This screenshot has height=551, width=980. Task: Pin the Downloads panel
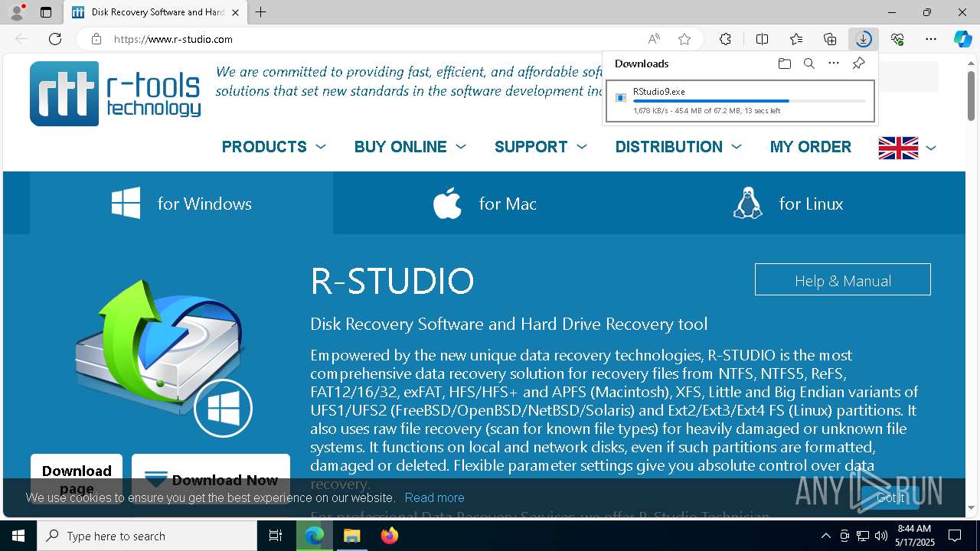(858, 64)
